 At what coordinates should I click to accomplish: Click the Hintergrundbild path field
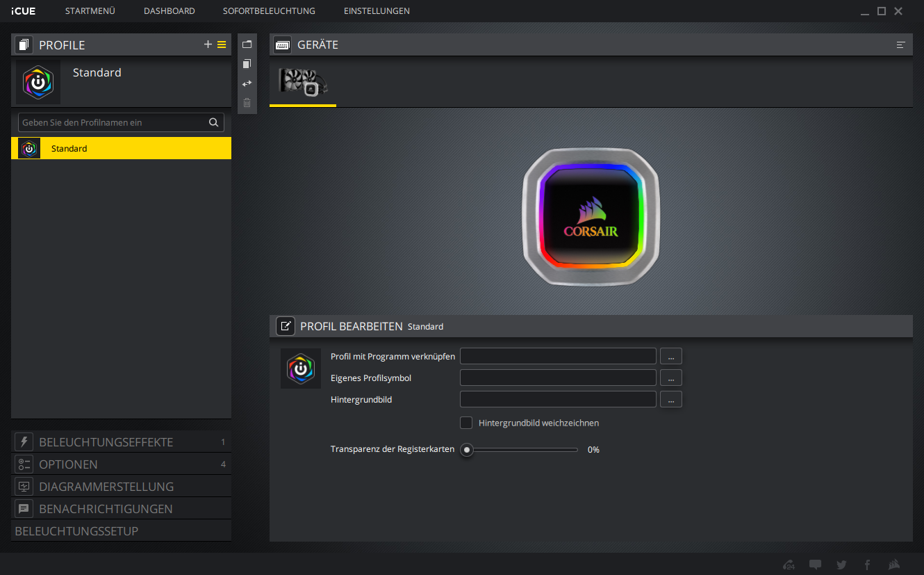(558, 399)
